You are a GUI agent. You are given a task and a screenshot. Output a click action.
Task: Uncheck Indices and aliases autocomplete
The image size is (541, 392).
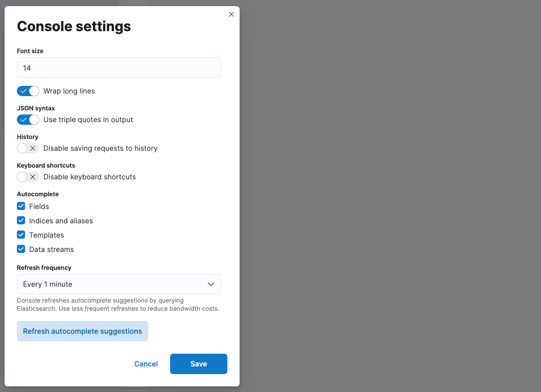(21, 221)
